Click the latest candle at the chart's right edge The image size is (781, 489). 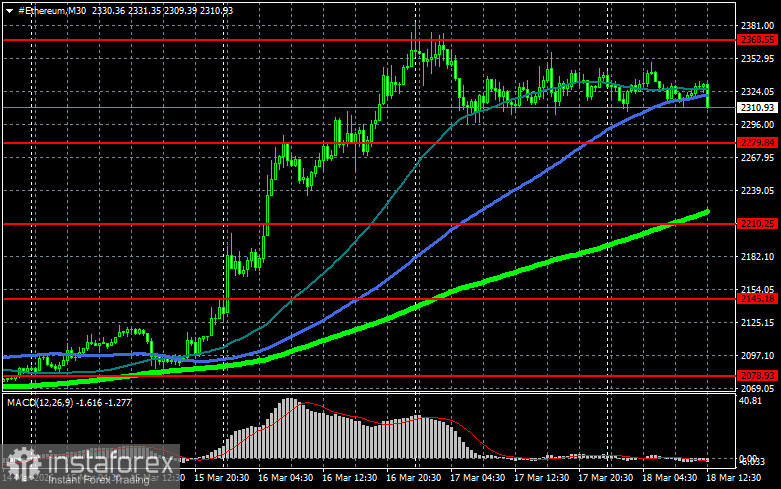708,96
